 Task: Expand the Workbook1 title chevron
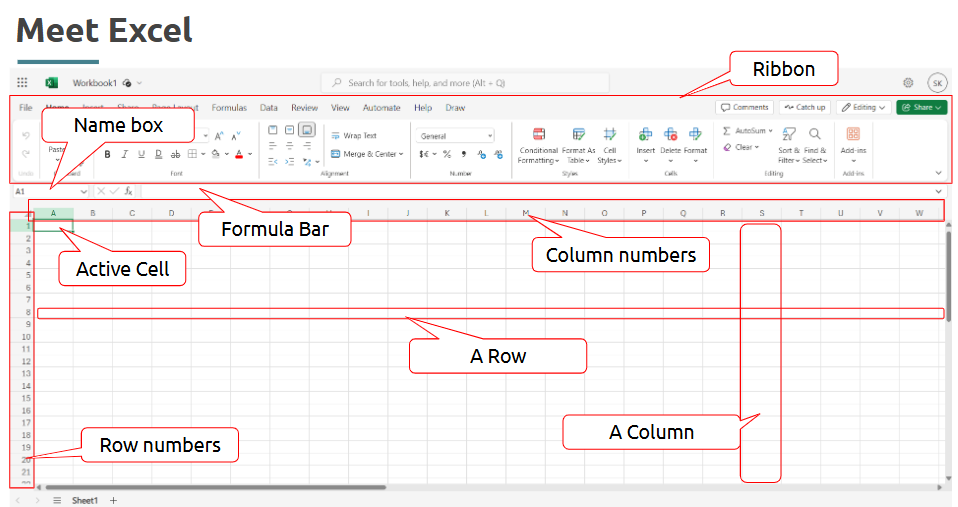(x=139, y=82)
